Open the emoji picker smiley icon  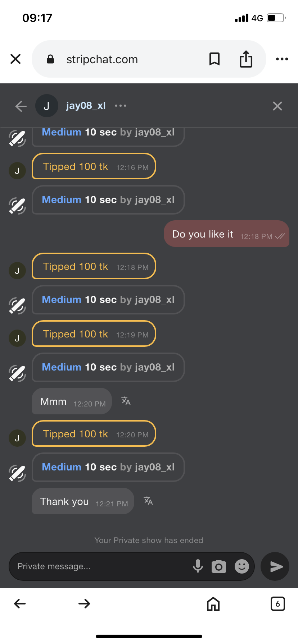pos(242,566)
